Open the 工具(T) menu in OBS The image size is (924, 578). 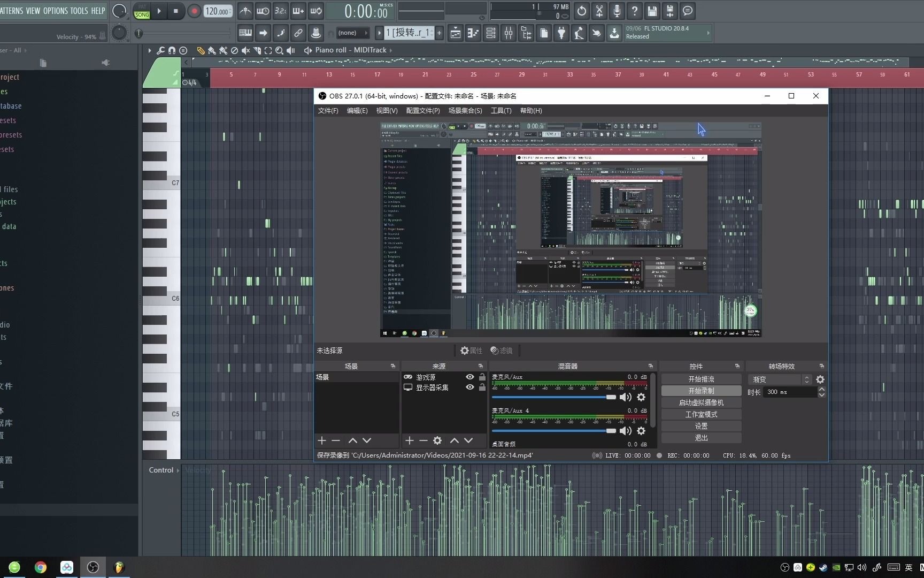pos(501,111)
